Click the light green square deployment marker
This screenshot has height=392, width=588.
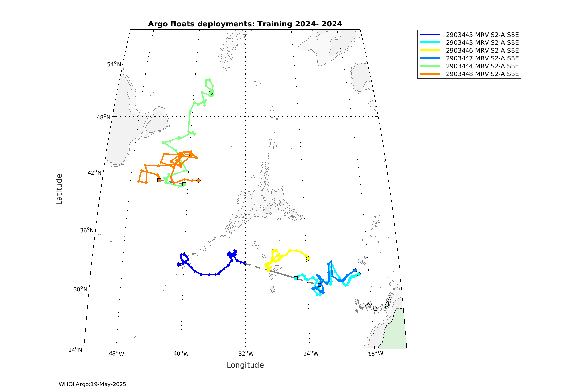click(184, 184)
